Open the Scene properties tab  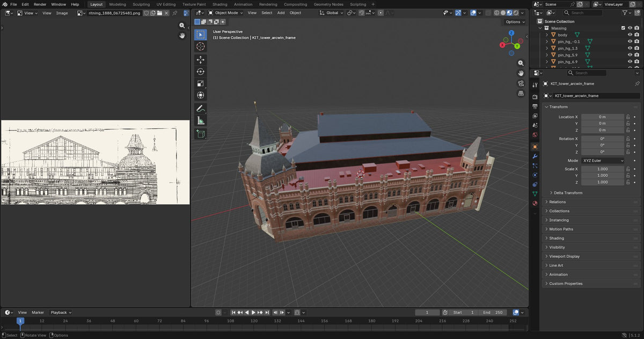535,125
